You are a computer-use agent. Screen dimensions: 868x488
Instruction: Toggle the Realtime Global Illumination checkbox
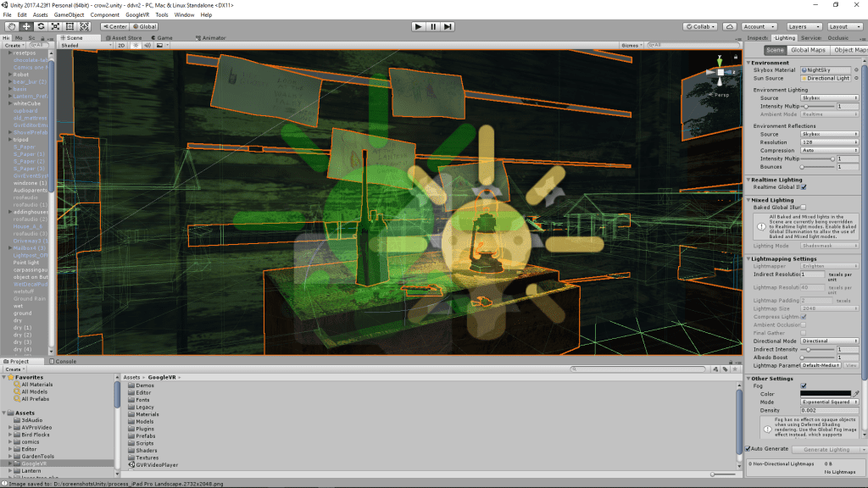point(804,187)
